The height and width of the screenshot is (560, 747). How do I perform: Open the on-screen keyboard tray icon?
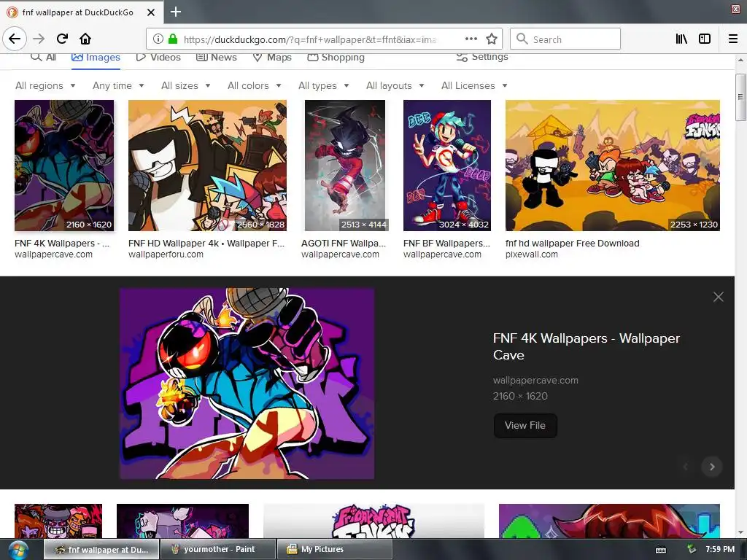coord(661,550)
